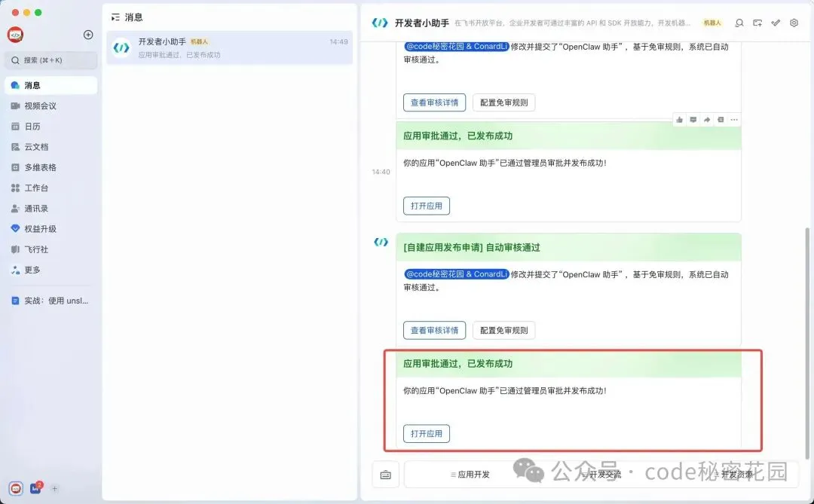Toggle the keyboard input icon at chat bottom
Image resolution: width=814 pixels, height=504 pixels.
(x=385, y=475)
